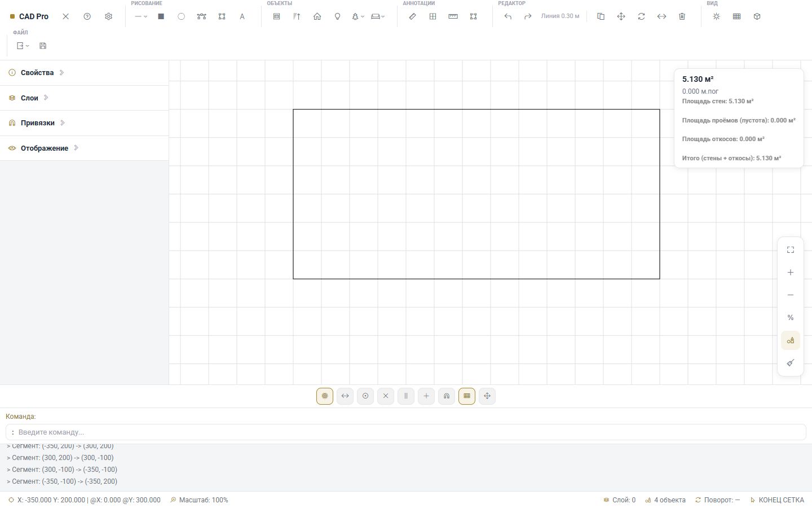Screen dimensions: 812x508
Task: Copy selected objects with the copy icon
Action: click(x=601, y=16)
